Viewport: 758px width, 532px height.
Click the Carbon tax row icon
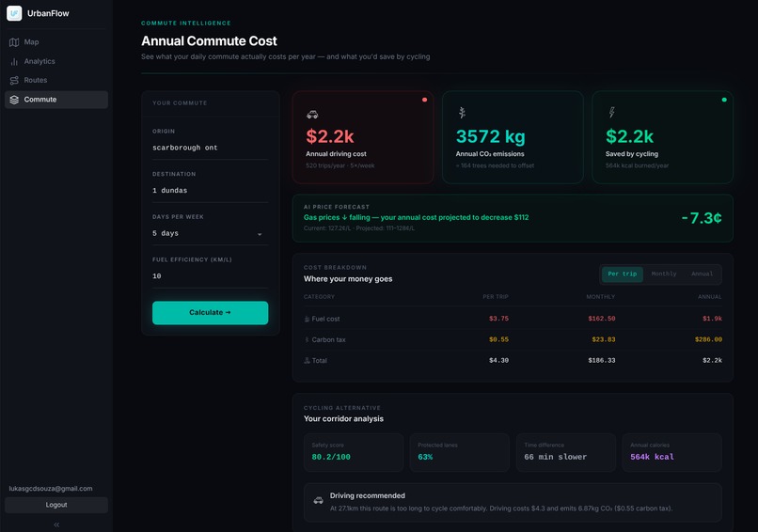click(x=307, y=339)
